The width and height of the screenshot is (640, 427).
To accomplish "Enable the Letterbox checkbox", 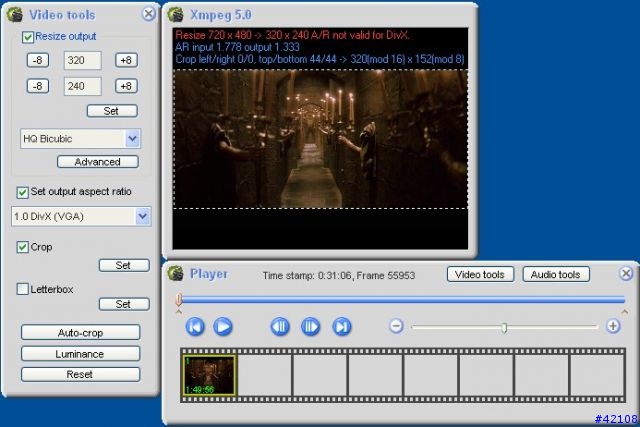I will (x=22, y=289).
